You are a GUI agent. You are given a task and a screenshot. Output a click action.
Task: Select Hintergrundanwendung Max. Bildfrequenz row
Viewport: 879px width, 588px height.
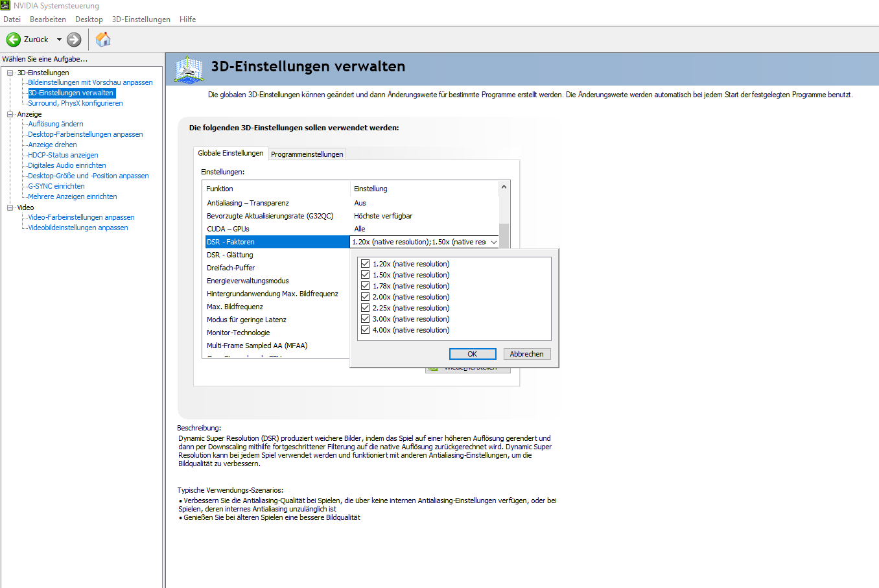(277, 294)
